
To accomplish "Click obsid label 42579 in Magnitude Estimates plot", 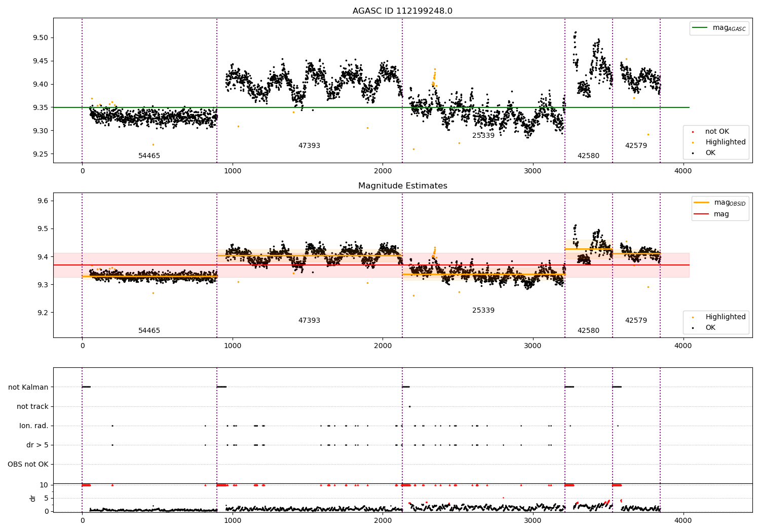I will pyautogui.click(x=636, y=321).
